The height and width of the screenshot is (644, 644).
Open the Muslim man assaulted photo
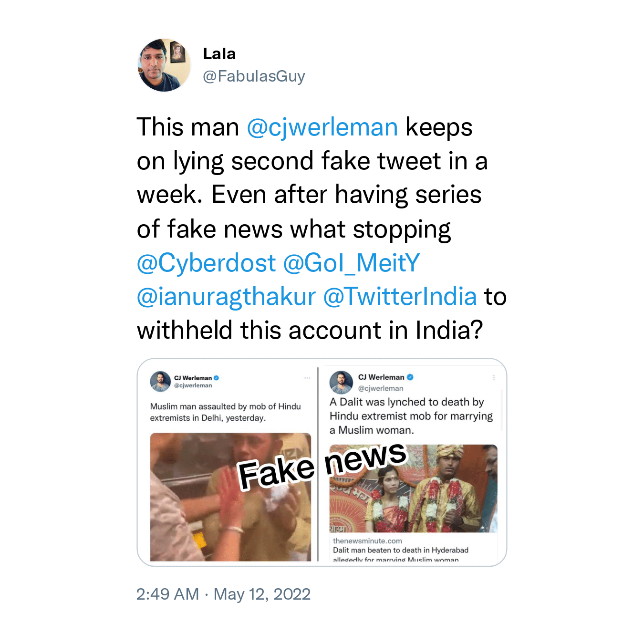click(x=230, y=497)
